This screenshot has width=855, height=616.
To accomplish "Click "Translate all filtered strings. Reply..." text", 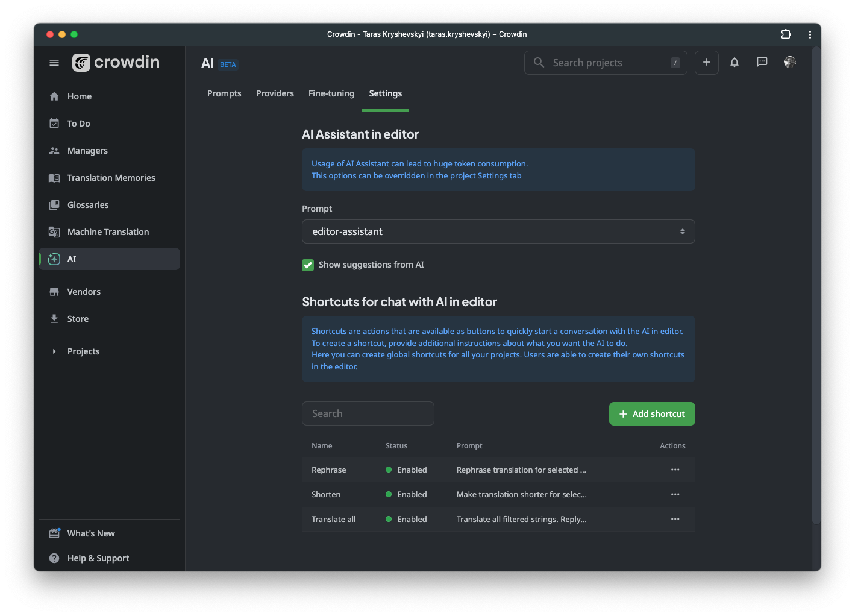I will pyautogui.click(x=522, y=519).
